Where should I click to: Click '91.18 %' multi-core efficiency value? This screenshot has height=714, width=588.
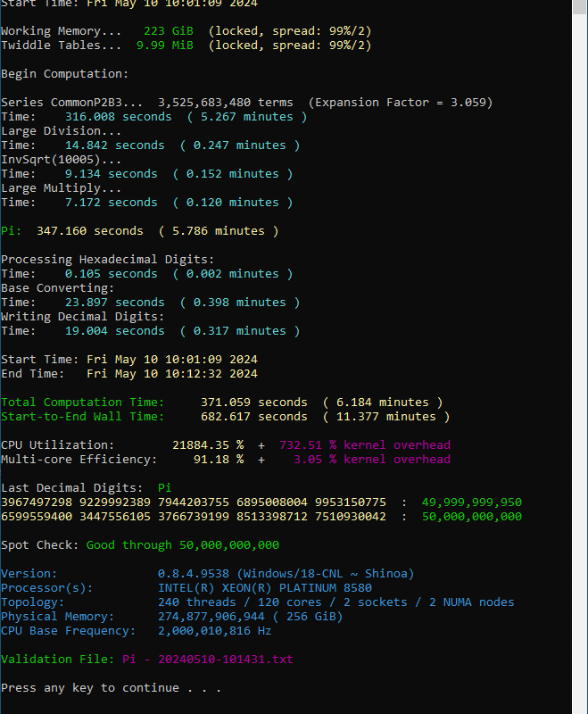click(x=219, y=460)
